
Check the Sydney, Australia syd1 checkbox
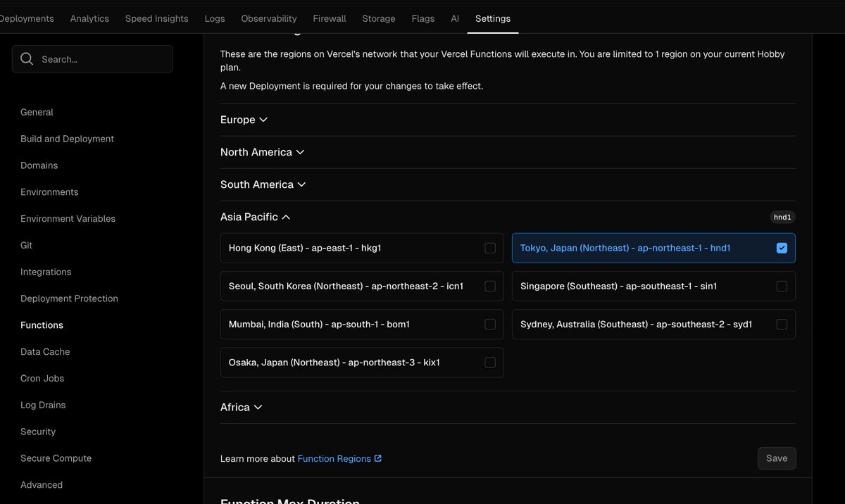[x=782, y=324]
